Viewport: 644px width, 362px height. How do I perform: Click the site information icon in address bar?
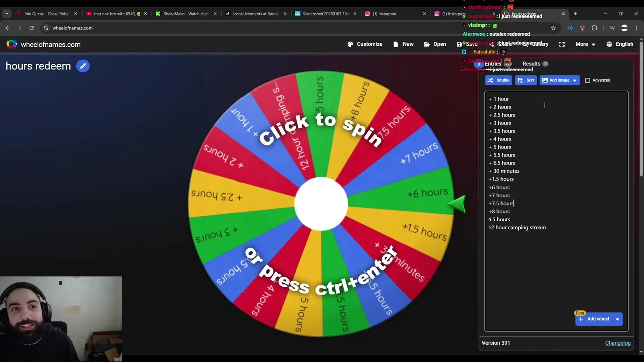pos(46,28)
